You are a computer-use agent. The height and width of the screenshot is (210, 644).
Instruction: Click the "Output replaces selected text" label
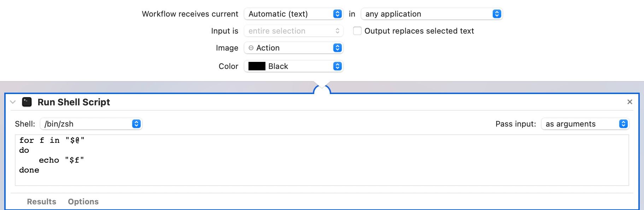[x=419, y=31]
